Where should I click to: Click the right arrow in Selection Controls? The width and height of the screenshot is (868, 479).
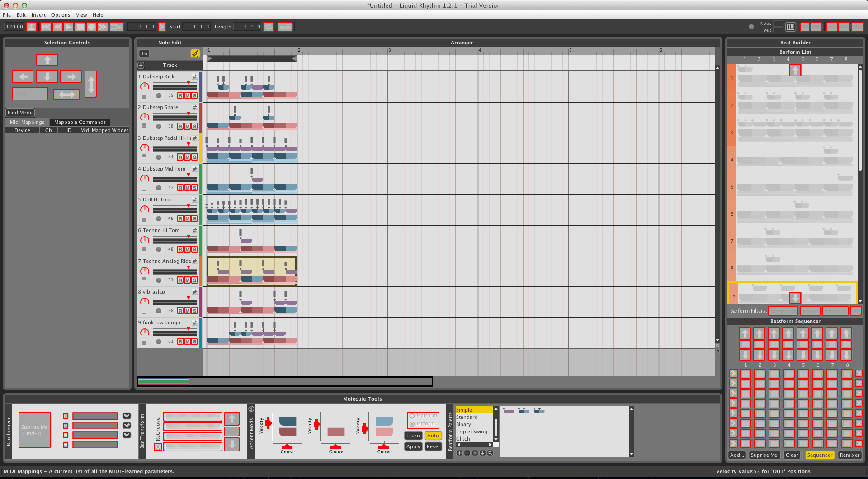click(71, 76)
